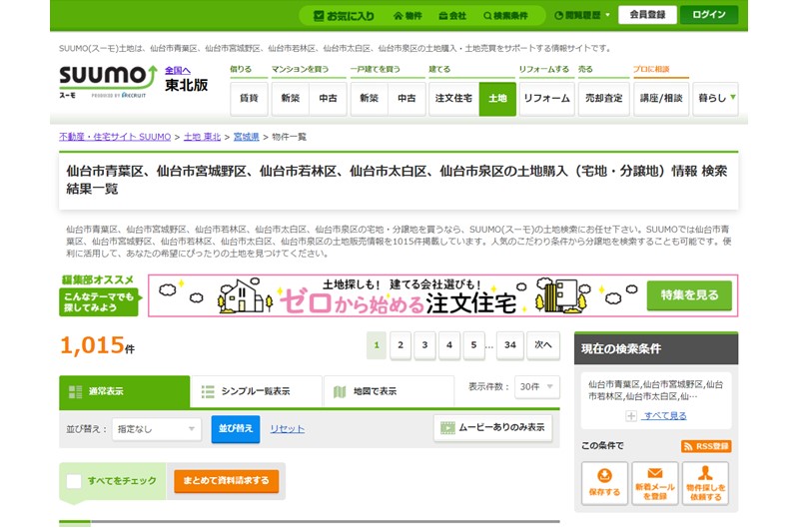The height and width of the screenshot is (532, 799).
Task: Select the 土地 land menu item
Action: [497, 98]
